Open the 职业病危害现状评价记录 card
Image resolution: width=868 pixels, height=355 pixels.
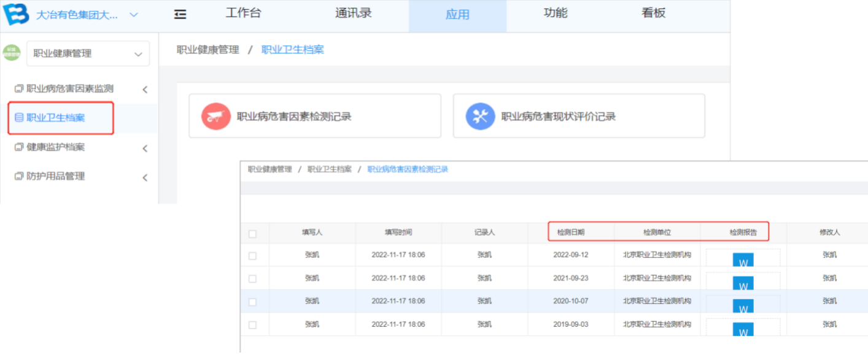point(579,115)
